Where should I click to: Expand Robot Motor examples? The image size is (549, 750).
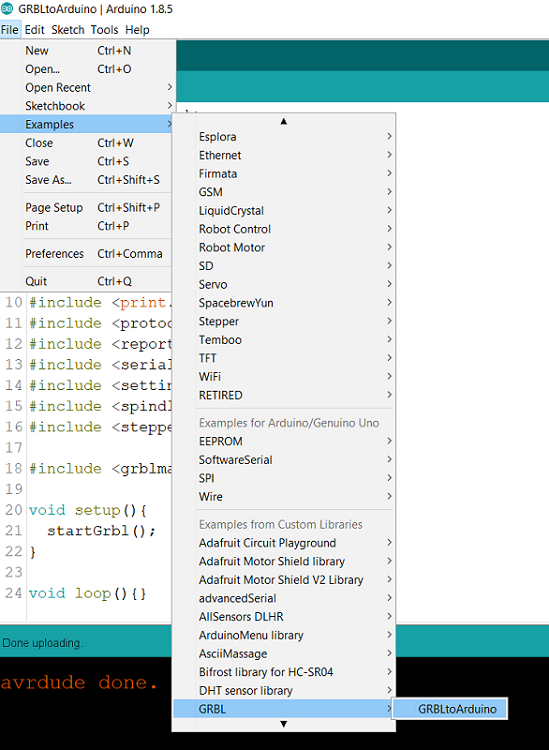[x=284, y=248]
